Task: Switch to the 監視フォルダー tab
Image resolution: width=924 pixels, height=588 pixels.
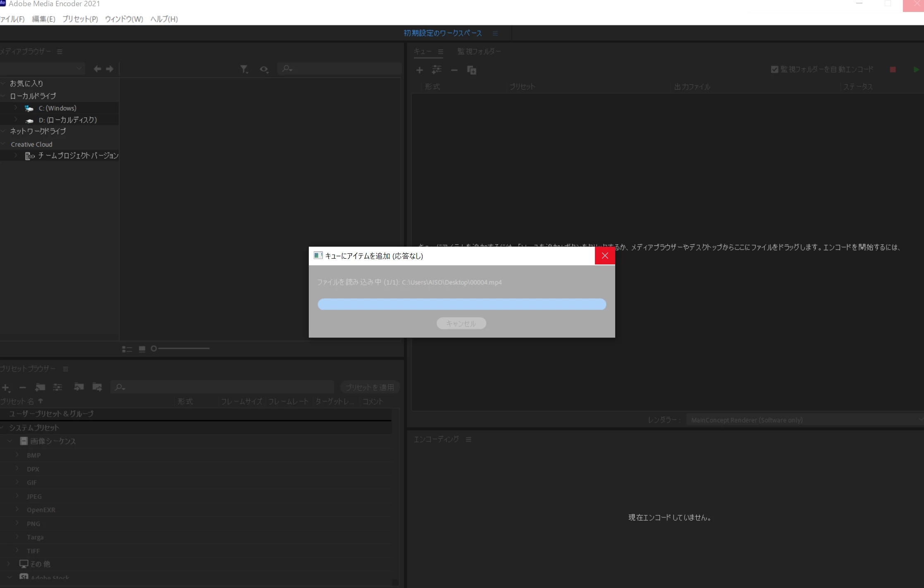Action: [x=479, y=51]
